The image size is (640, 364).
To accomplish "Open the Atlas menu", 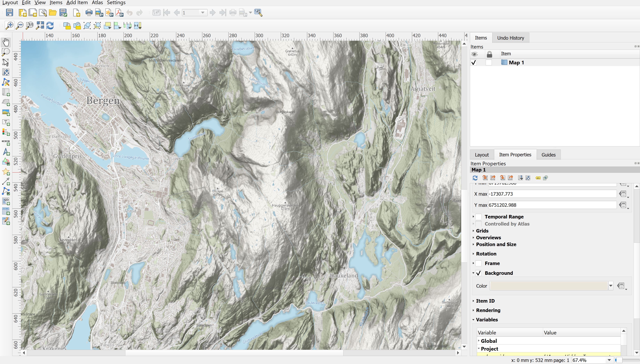I will coord(97,2).
